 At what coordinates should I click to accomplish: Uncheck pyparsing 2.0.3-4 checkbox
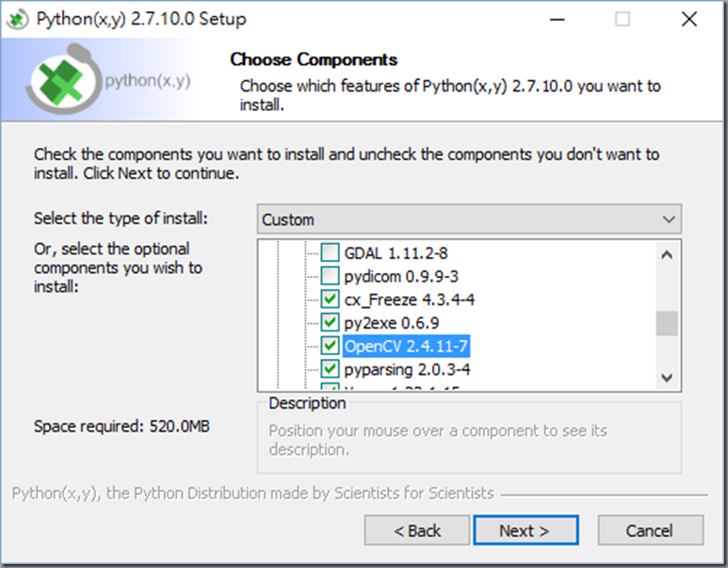click(330, 368)
